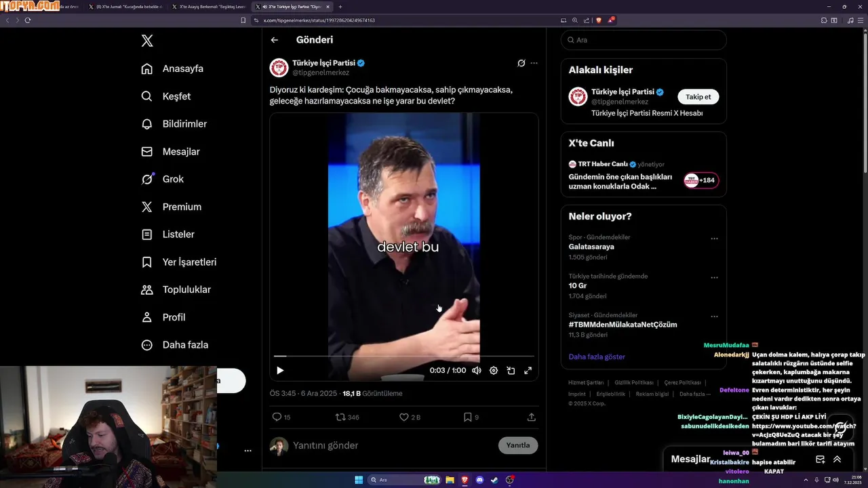Viewport: 868px width, 488px height.
Task: Share the post via the share icon
Action: tap(532, 418)
